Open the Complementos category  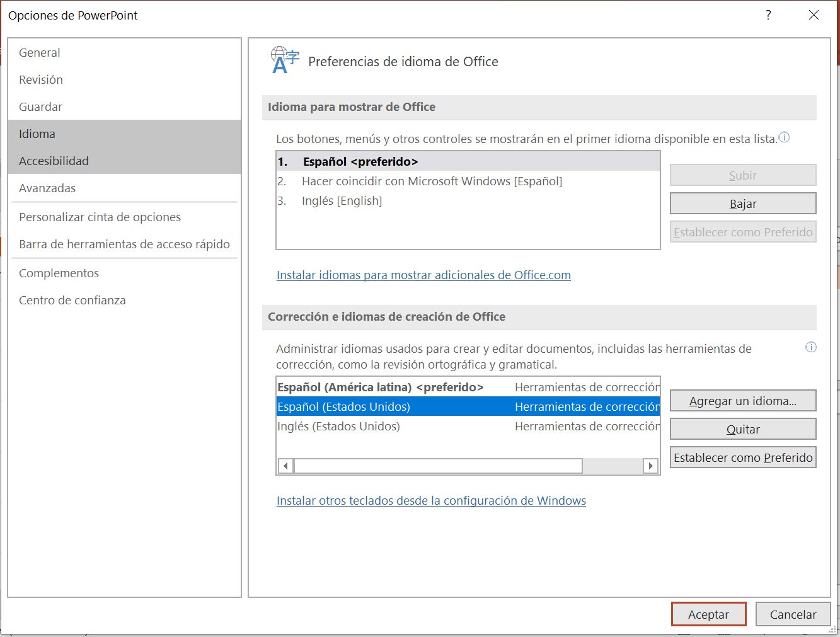click(x=125, y=273)
